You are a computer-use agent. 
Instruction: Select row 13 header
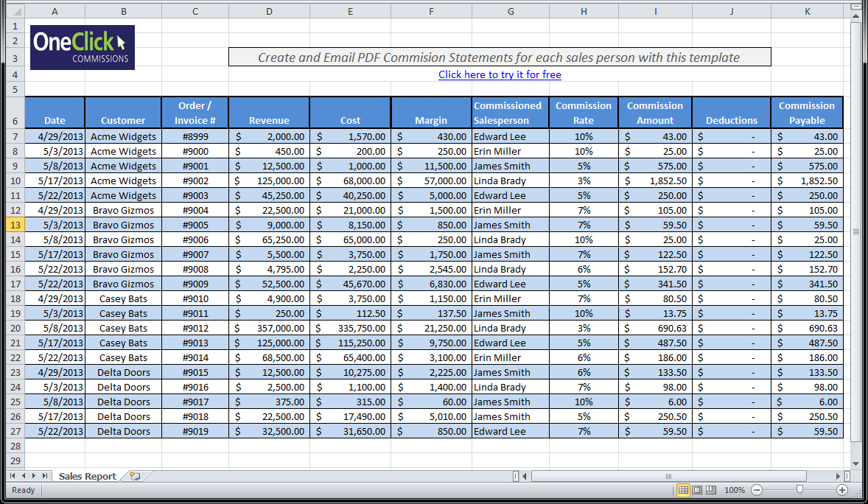(x=15, y=225)
